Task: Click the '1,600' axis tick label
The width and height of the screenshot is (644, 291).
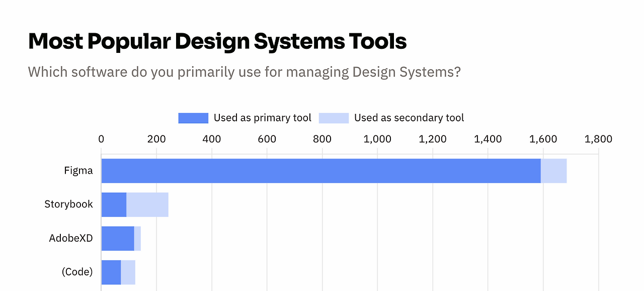Action: click(x=543, y=139)
